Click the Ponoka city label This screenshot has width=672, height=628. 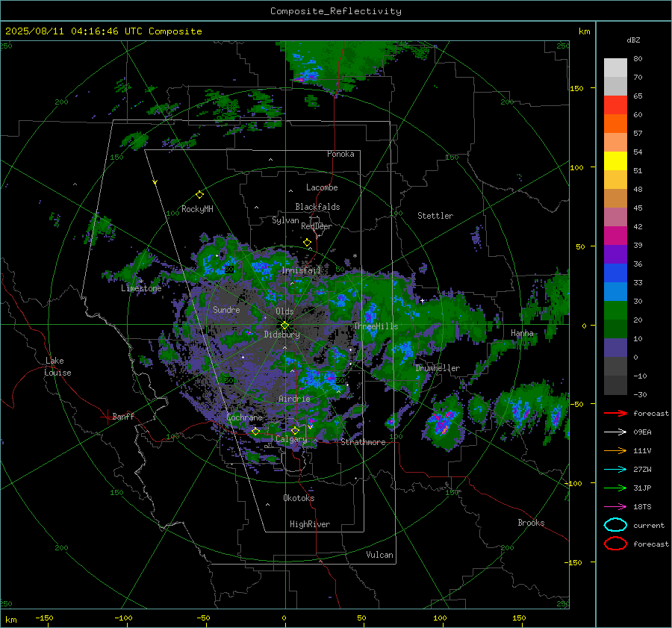[x=340, y=154]
